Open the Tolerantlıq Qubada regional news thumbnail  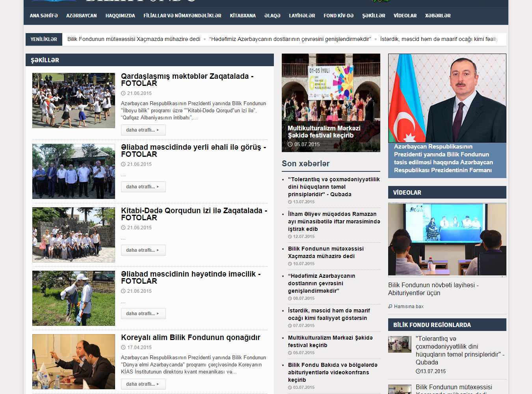click(400, 344)
